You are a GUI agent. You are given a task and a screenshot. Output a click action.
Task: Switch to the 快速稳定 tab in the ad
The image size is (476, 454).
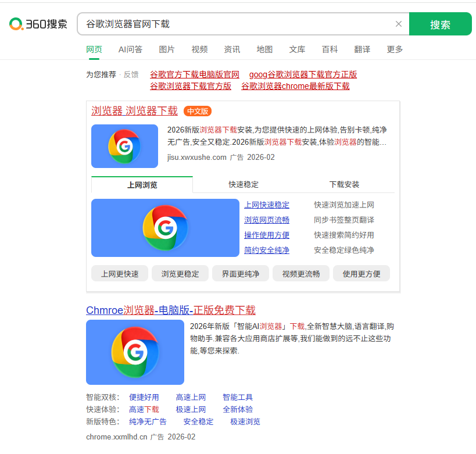(x=244, y=184)
